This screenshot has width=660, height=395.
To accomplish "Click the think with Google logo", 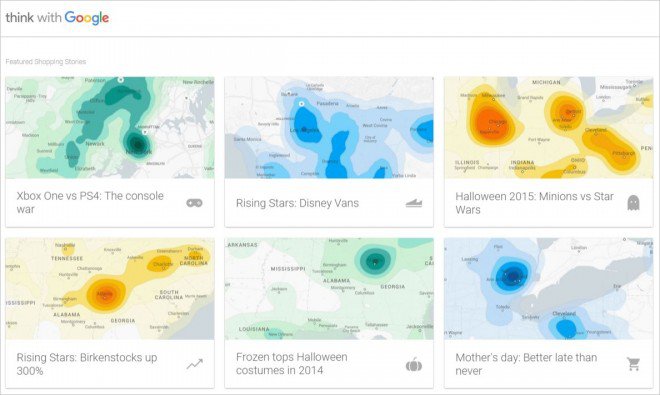I will click(57, 18).
